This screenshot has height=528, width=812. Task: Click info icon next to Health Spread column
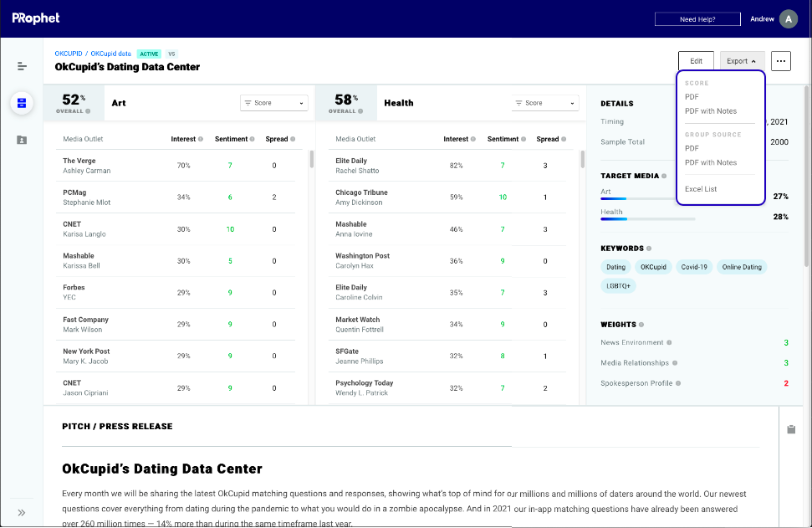tap(564, 139)
